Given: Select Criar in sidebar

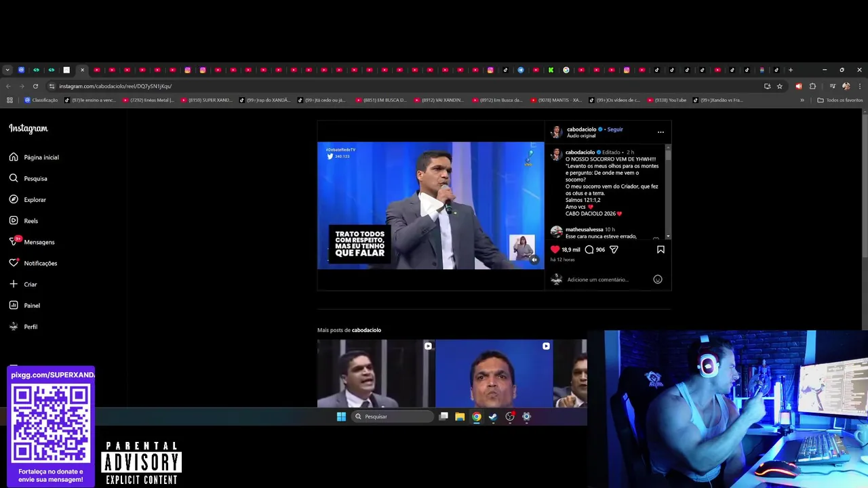Looking at the screenshot, I should pyautogui.click(x=22, y=284).
